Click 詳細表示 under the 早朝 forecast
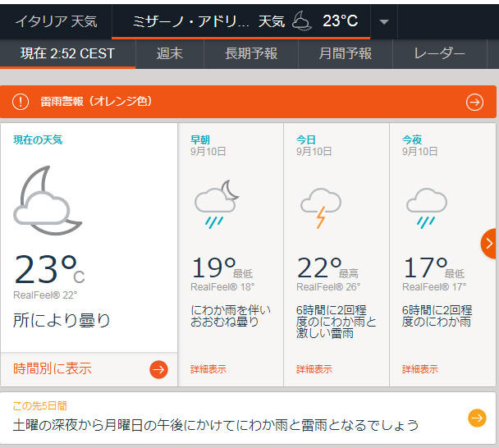Image resolution: width=499 pixels, height=448 pixels. click(208, 369)
